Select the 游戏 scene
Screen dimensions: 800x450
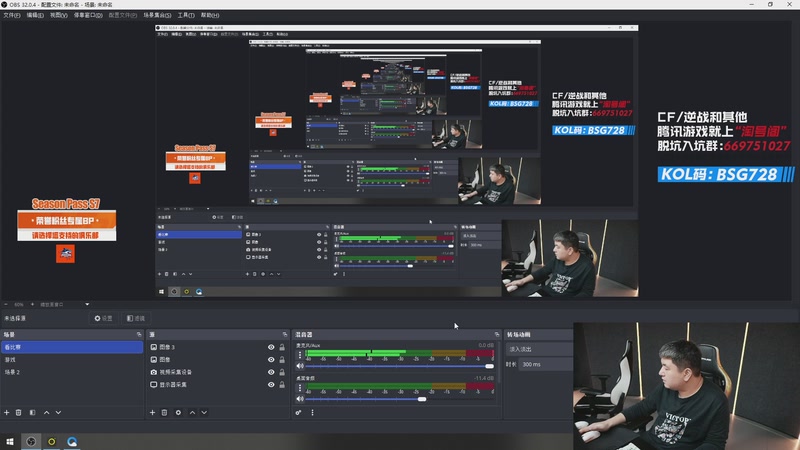tap(72, 360)
